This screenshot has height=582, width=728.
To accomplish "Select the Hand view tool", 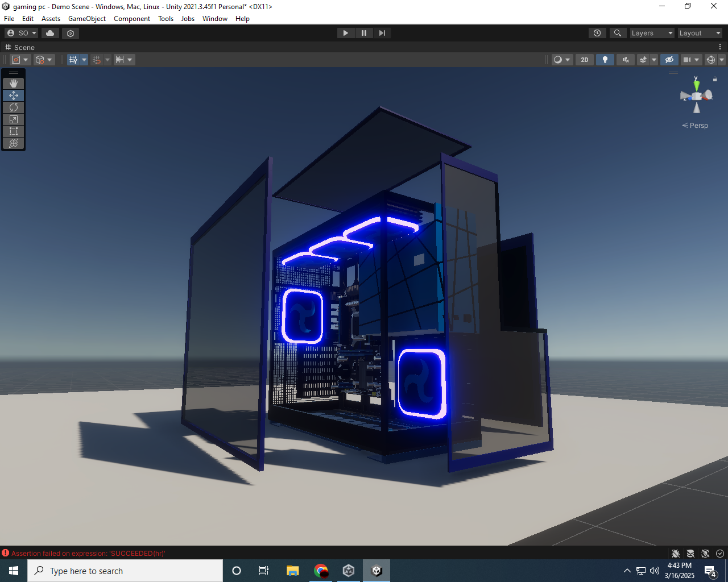I will click(x=14, y=84).
